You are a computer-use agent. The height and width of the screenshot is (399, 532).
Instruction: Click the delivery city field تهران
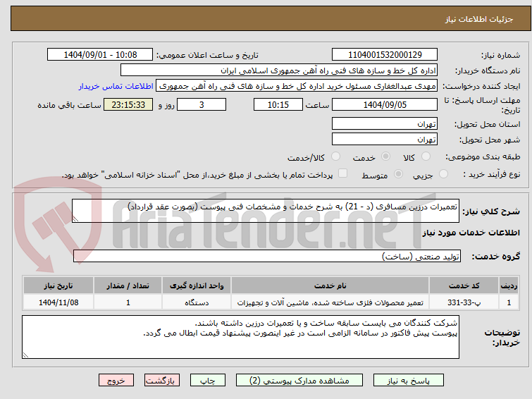click(x=385, y=139)
